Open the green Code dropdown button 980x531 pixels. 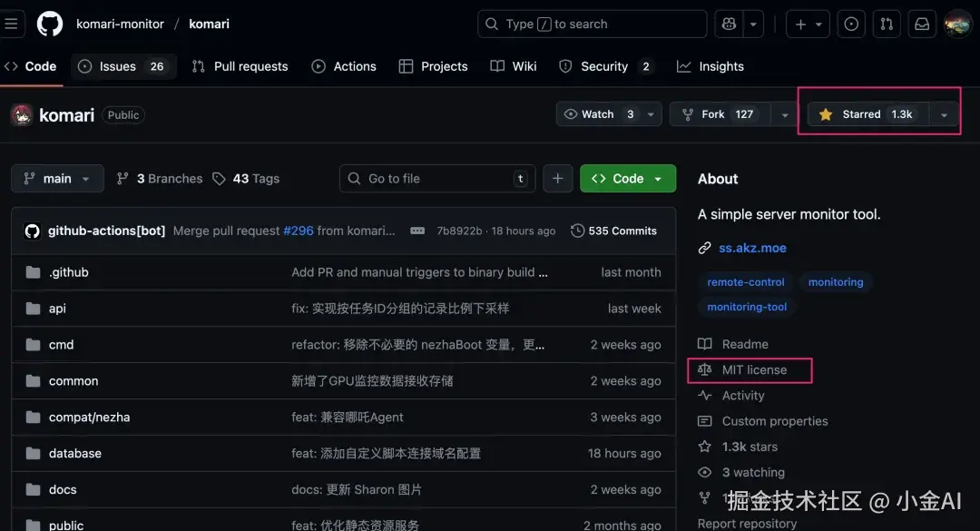tap(628, 179)
